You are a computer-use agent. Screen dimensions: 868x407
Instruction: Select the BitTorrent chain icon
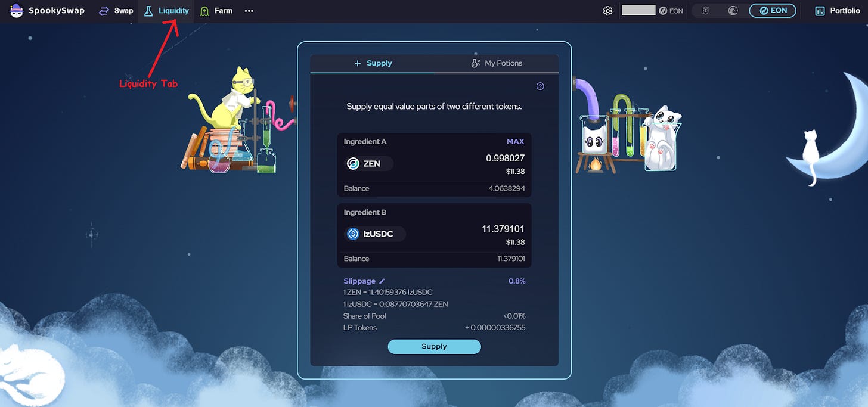point(733,11)
